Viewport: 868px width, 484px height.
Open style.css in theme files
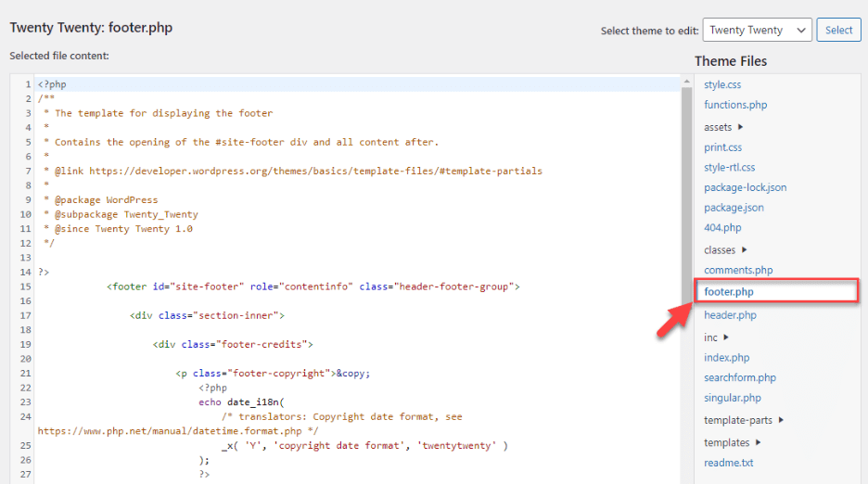722,84
